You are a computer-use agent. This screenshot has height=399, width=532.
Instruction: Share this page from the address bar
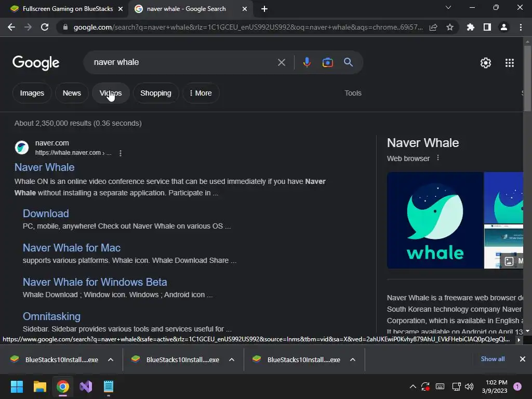[433, 27]
